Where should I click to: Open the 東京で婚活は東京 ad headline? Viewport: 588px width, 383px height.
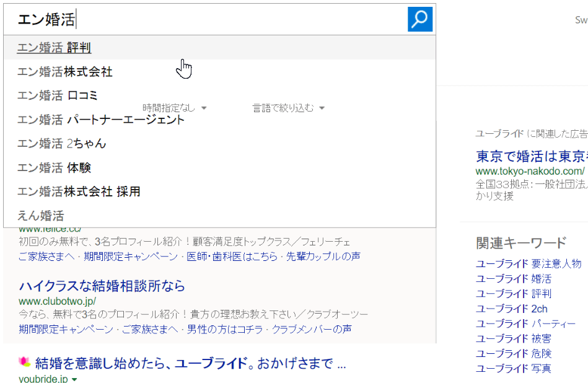531,155
